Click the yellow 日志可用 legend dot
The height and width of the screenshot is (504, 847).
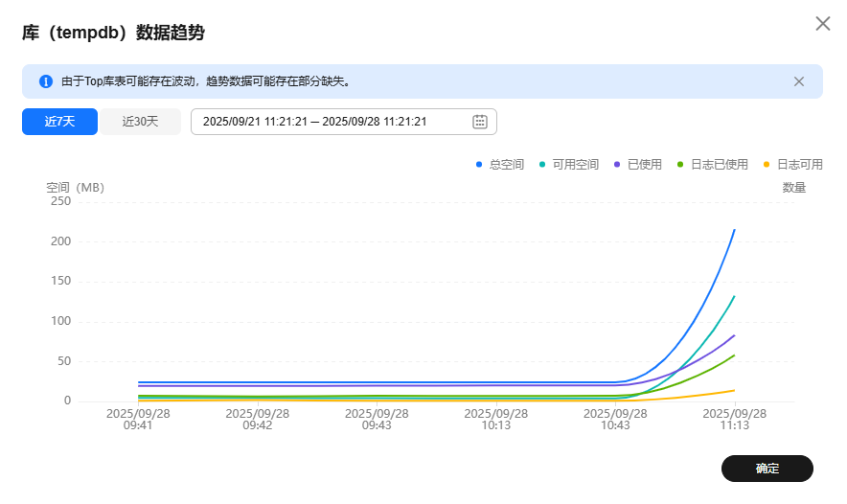(767, 165)
